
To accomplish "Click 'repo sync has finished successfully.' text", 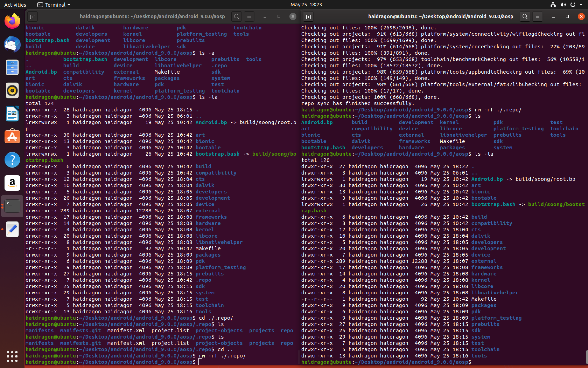I will [x=358, y=103].
